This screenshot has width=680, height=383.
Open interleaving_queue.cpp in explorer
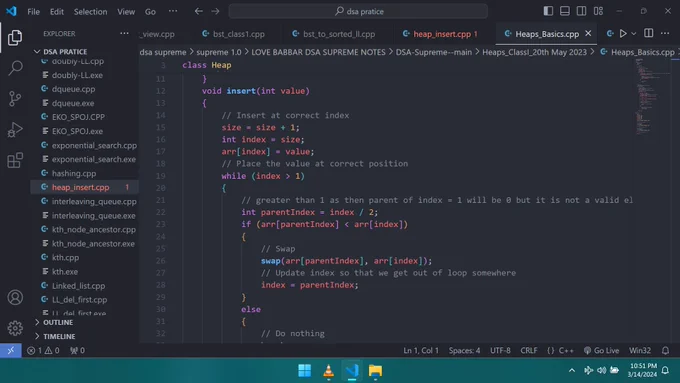tap(85, 201)
